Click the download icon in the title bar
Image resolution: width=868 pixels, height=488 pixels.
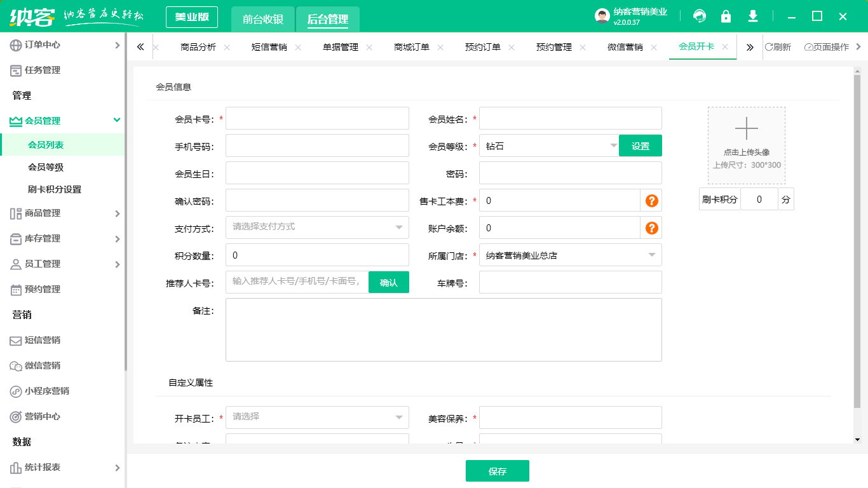[752, 16]
